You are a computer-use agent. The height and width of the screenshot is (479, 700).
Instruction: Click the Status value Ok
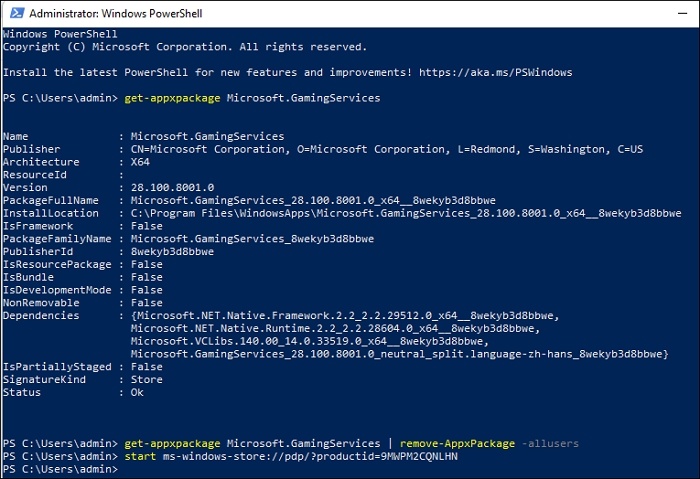tap(136, 393)
